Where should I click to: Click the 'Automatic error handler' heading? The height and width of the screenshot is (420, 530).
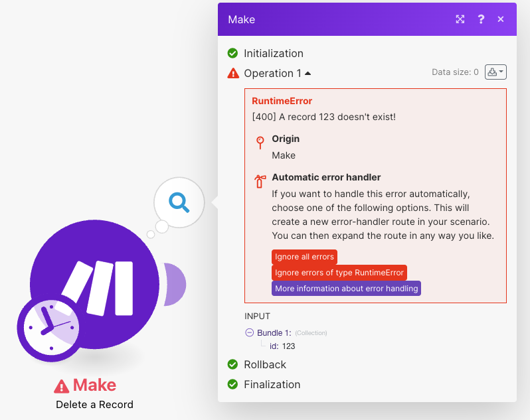(x=326, y=177)
